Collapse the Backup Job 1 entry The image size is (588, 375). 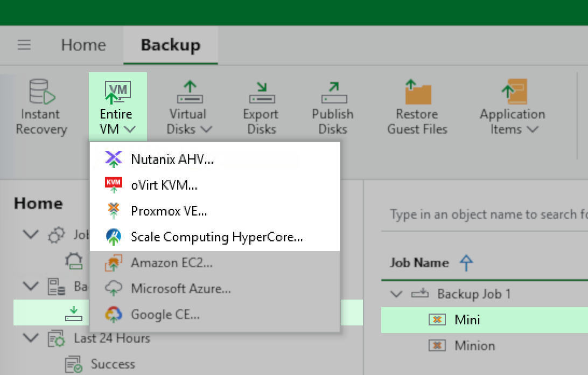click(x=396, y=294)
